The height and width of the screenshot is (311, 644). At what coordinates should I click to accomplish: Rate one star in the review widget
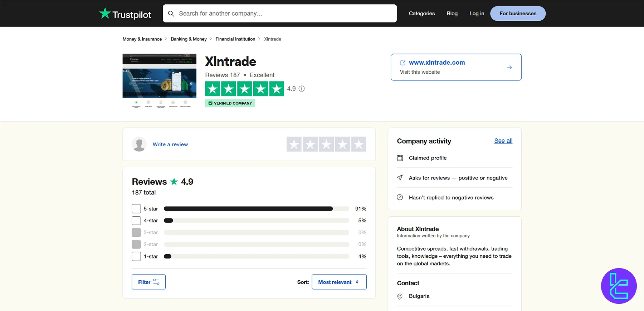294,144
